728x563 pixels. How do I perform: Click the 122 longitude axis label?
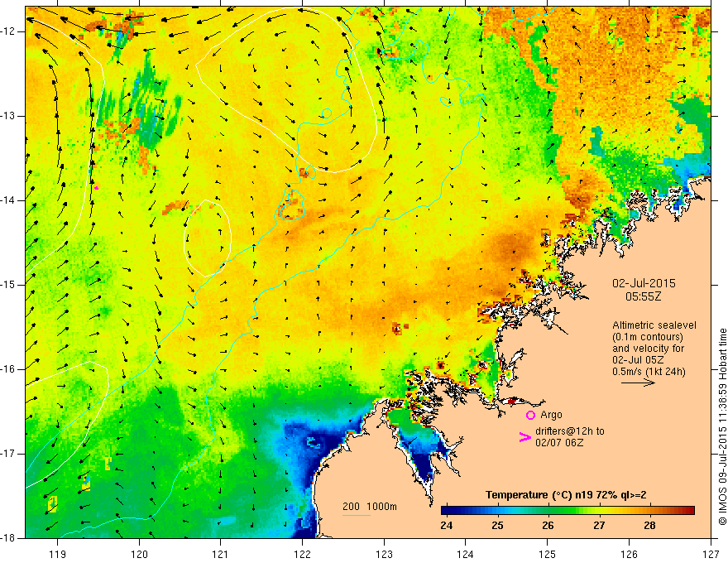click(302, 554)
